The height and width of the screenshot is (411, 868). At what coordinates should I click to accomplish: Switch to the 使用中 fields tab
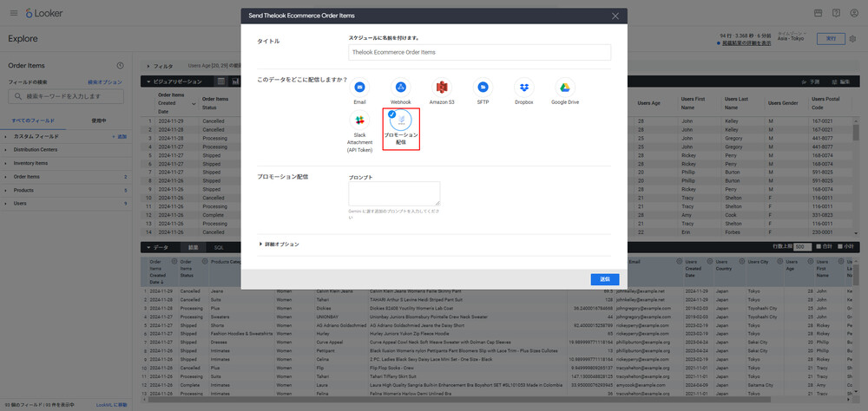(x=98, y=121)
